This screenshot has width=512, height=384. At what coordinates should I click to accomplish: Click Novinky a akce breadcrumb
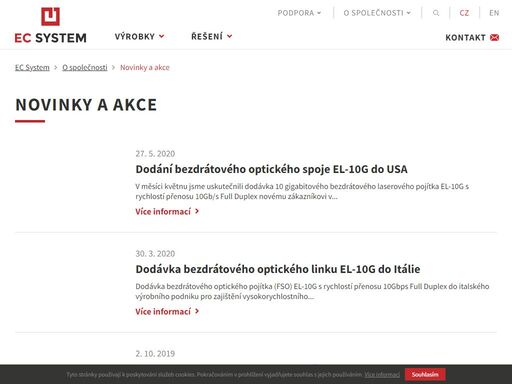(x=145, y=67)
